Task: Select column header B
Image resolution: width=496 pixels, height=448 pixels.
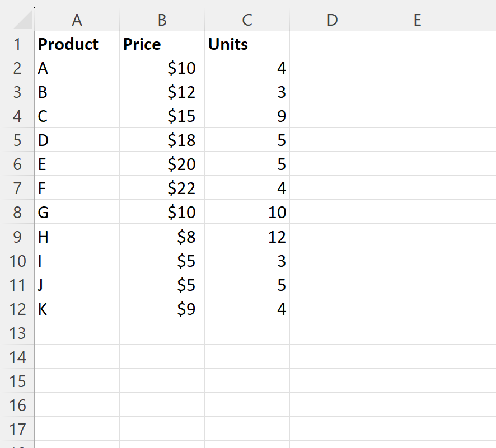Action: [x=162, y=20]
